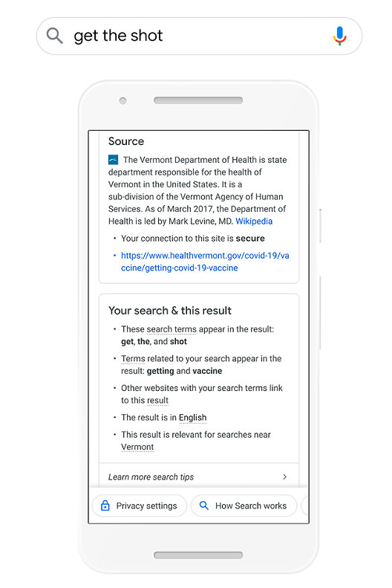Click the blue search icon on How Search works
This screenshot has width=392, height=588.
[204, 505]
